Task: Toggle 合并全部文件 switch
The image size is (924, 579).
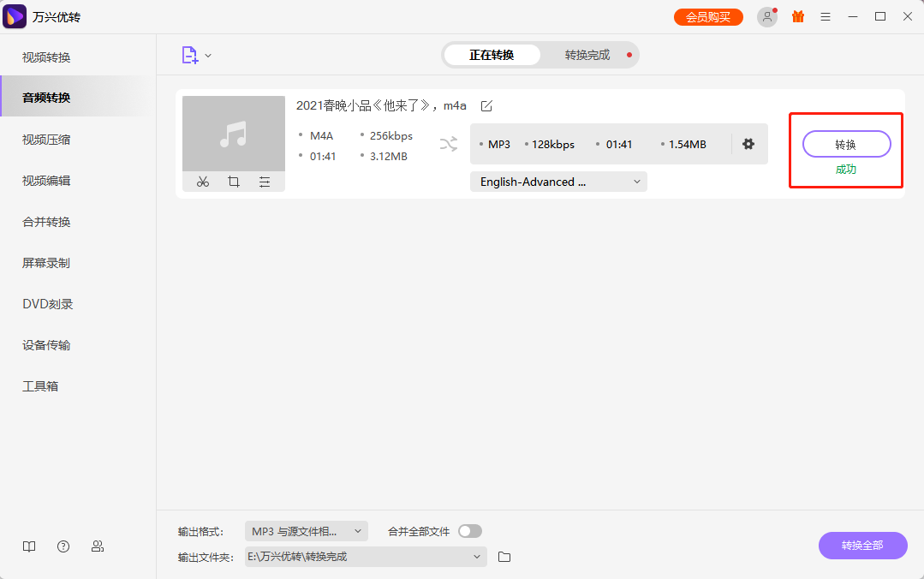Action: pos(470,531)
